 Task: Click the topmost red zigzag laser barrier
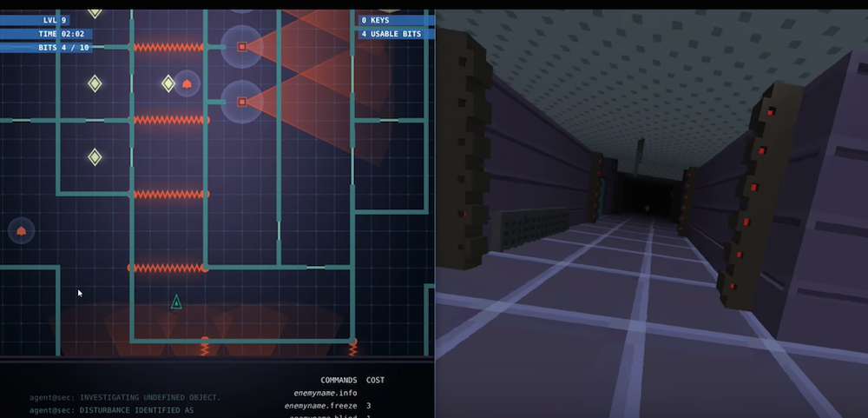[x=168, y=48]
